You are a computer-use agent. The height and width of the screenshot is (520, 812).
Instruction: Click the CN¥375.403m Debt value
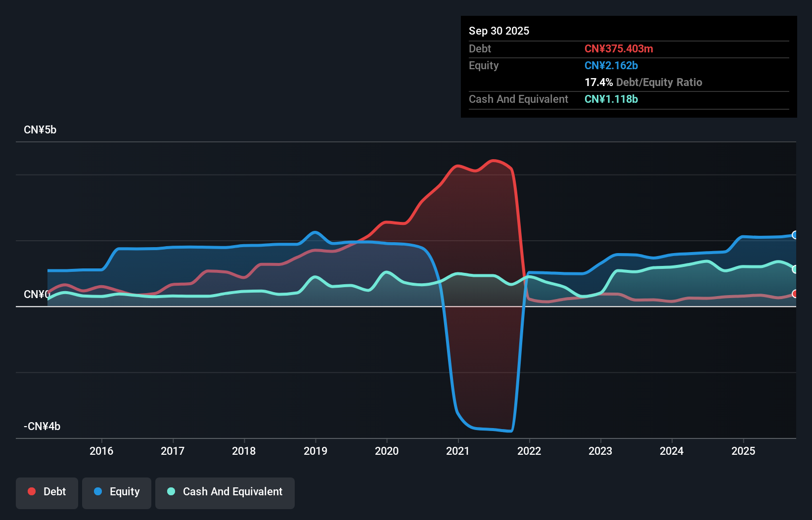pos(619,48)
